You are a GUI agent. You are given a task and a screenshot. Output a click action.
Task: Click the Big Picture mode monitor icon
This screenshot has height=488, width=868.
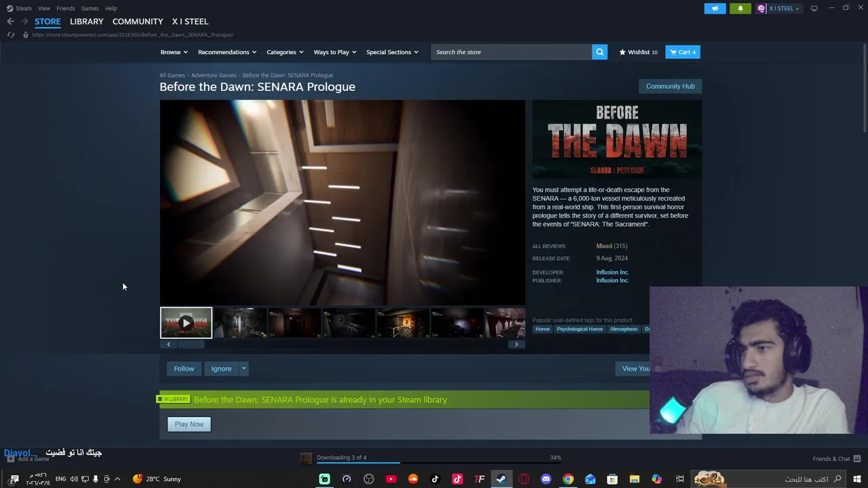coord(814,8)
